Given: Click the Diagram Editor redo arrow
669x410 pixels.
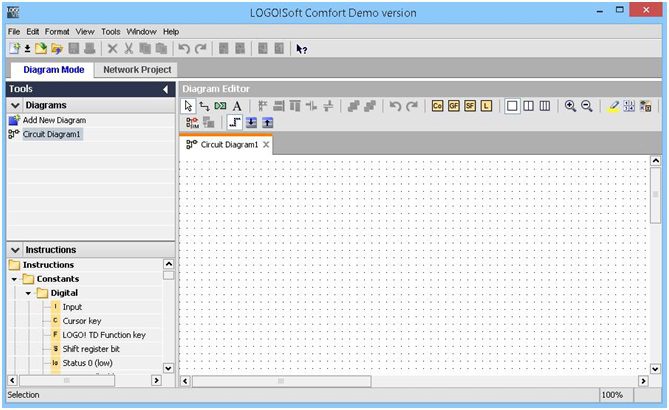Looking at the screenshot, I should point(412,106).
